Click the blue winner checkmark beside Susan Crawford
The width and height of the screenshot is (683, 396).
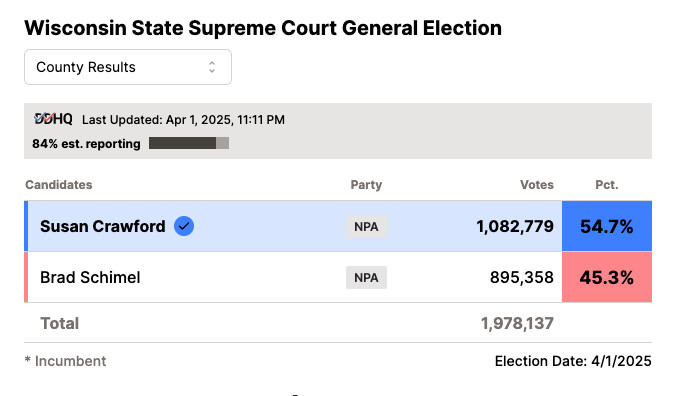[x=184, y=226]
